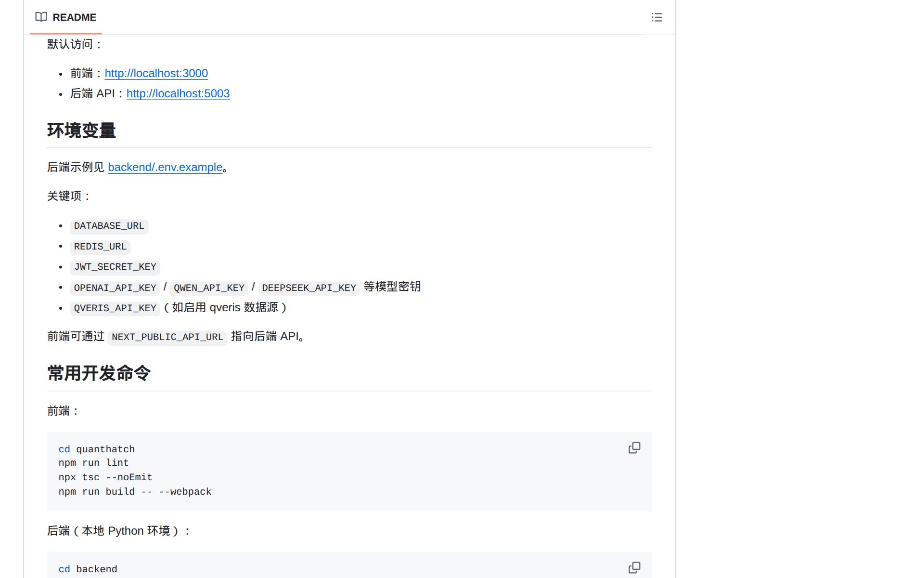The height and width of the screenshot is (578, 924).
Task: Click the README book icon
Action: 41,17
